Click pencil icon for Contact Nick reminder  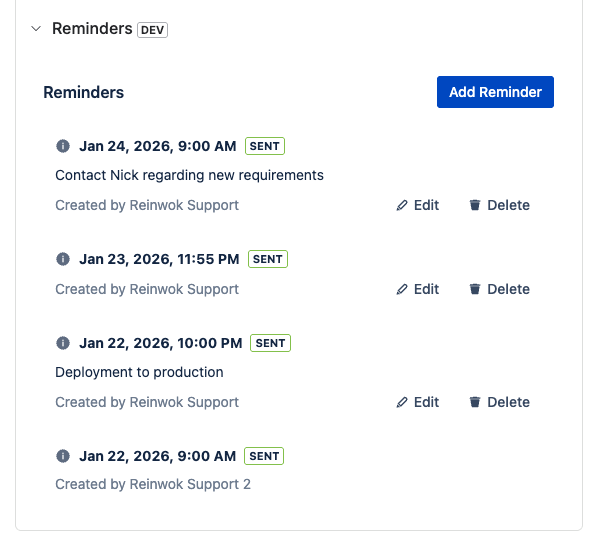click(402, 205)
